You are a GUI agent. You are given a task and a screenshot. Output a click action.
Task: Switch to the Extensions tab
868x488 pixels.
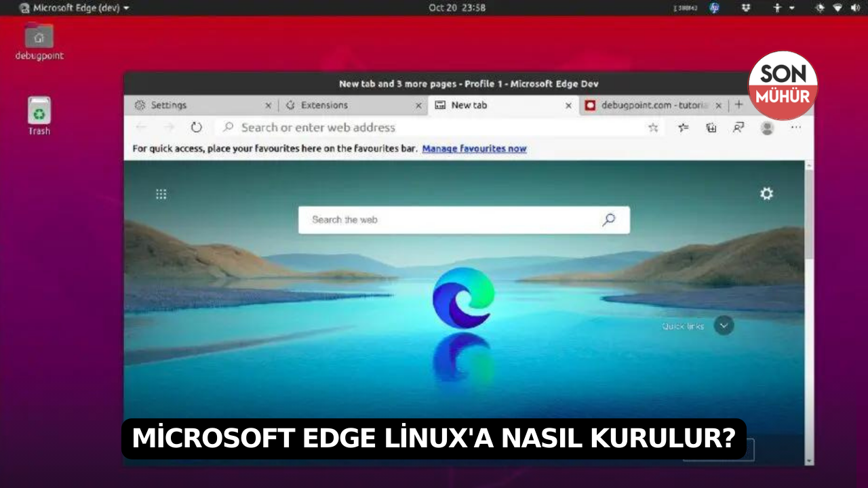click(325, 105)
